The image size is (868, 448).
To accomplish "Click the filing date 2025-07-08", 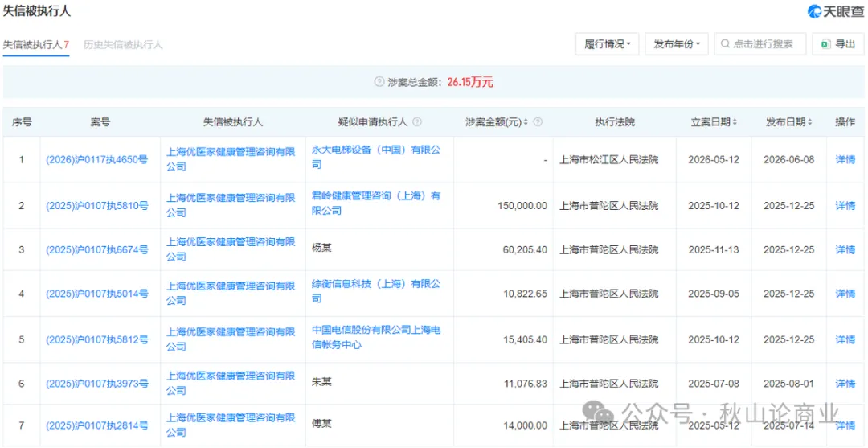I will [714, 383].
